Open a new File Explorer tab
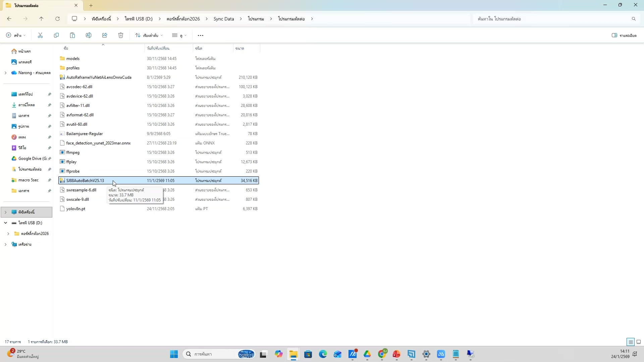The height and width of the screenshot is (362, 644). coord(91,5)
